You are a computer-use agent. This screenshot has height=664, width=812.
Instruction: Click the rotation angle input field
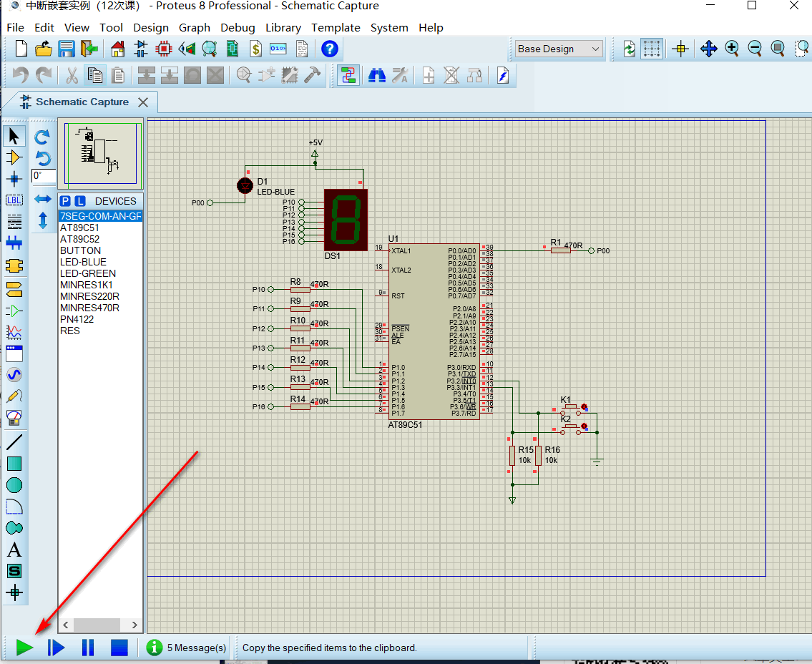pos(44,176)
